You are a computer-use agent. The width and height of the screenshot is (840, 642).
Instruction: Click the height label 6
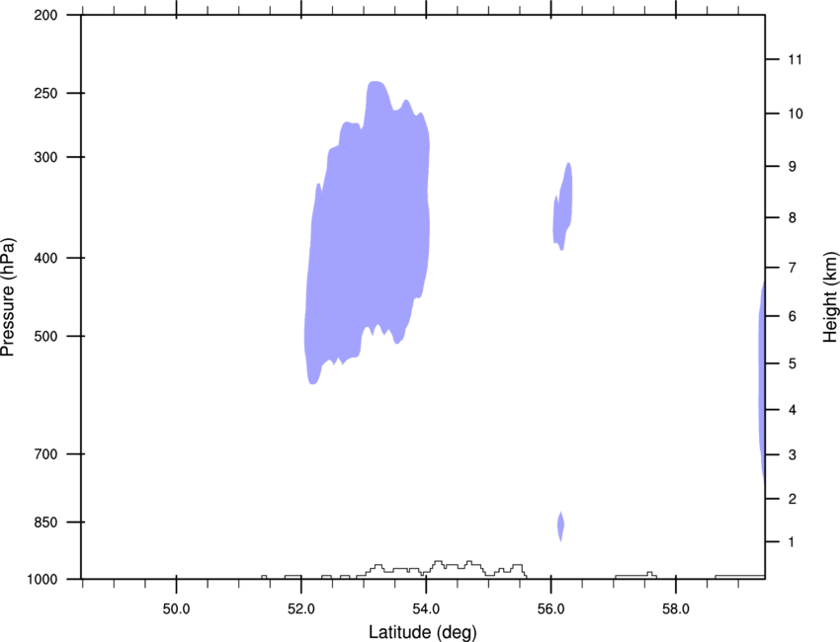pos(792,316)
